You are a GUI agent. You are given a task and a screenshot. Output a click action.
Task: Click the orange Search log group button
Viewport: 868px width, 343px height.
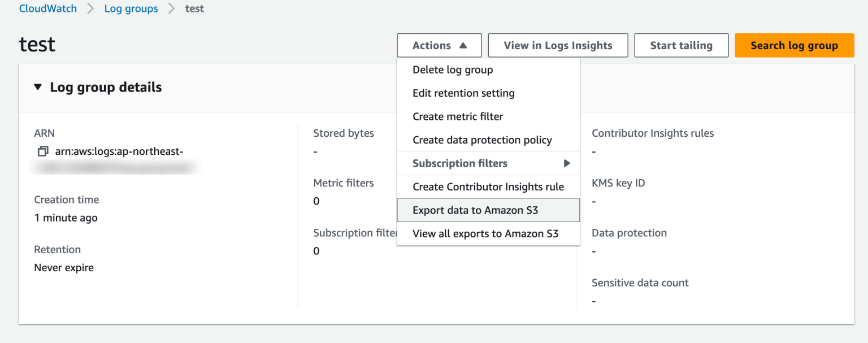[x=794, y=46]
